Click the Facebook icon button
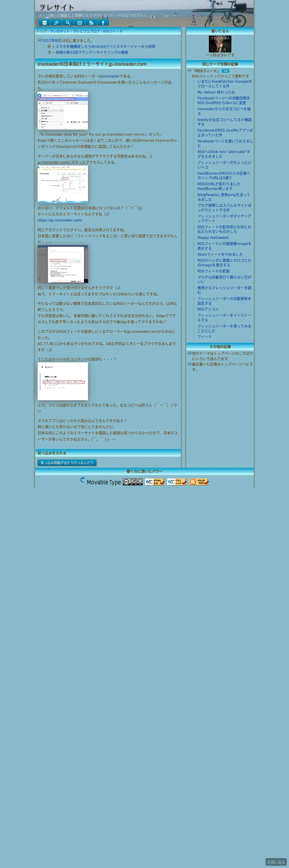289x868 pixels. pyautogui.click(x=103, y=23)
